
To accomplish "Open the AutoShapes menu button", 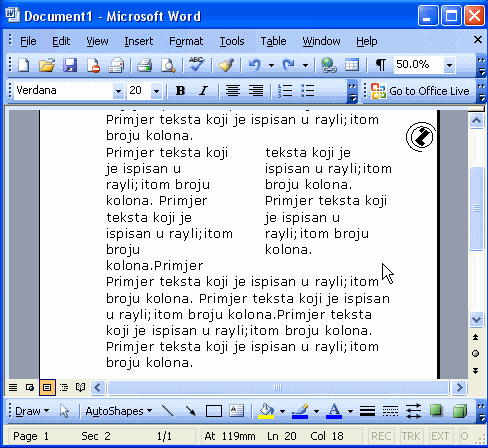I will point(119,411).
